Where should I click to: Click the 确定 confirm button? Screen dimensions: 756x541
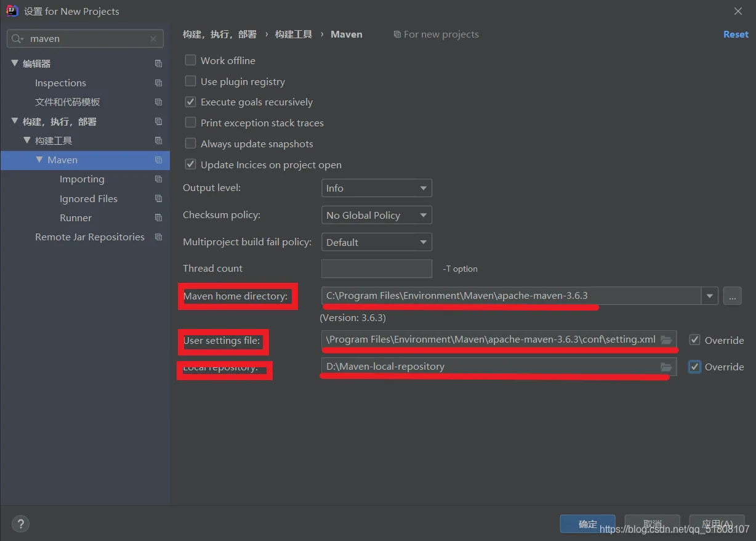click(x=588, y=524)
